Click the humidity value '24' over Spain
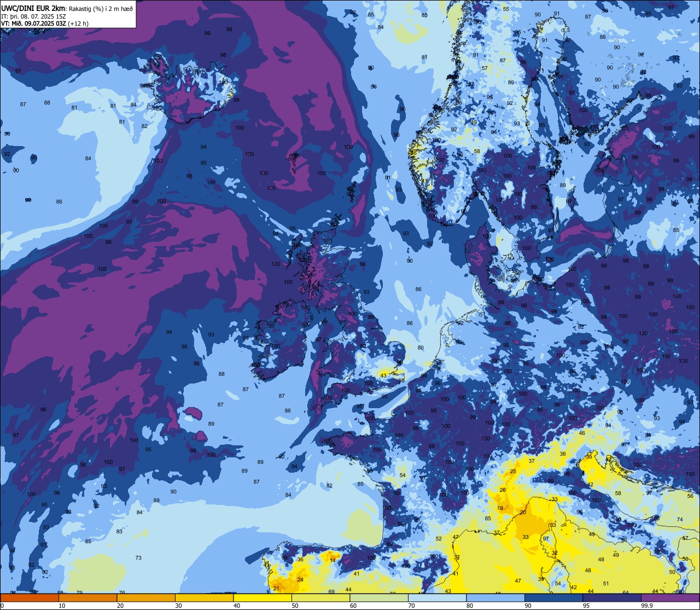The width and height of the screenshot is (700, 610). point(300,579)
